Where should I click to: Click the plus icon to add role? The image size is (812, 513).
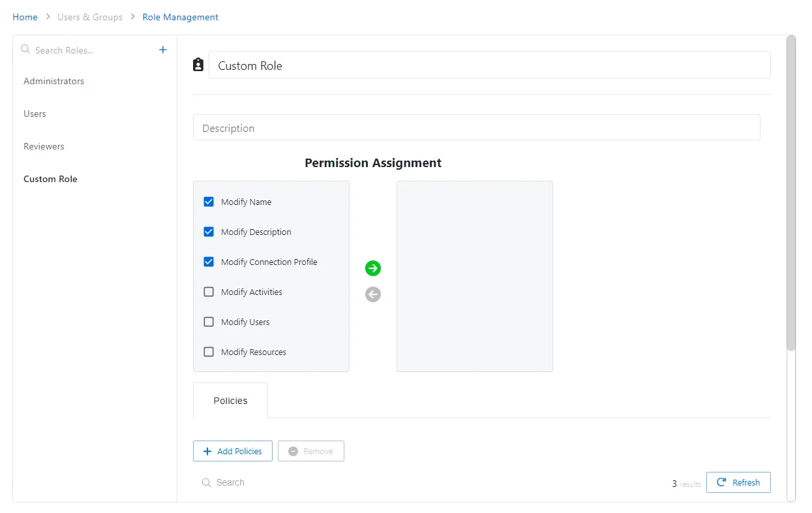coord(163,50)
